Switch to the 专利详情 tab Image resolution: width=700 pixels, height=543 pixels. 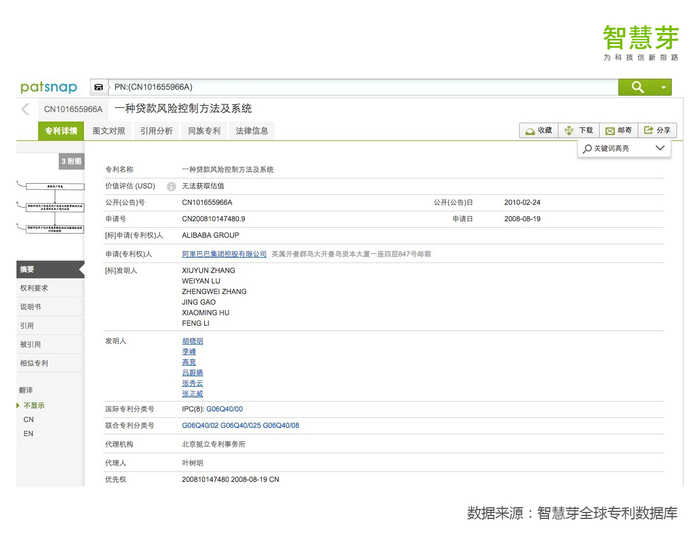click(x=61, y=131)
